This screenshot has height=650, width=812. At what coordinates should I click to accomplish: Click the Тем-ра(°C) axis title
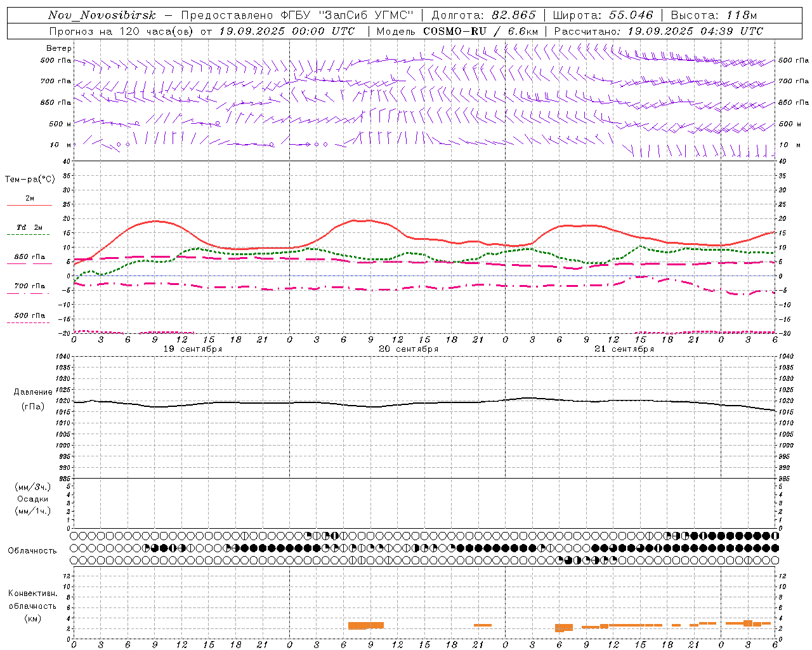click(x=30, y=180)
